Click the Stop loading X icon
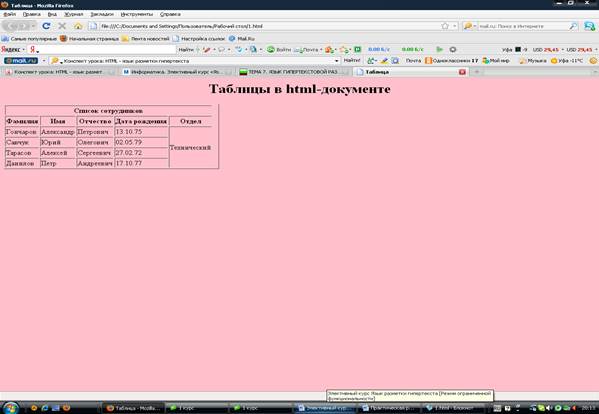Image resolution: width=599 pixels, height=414 pixels. click(62, 26)
